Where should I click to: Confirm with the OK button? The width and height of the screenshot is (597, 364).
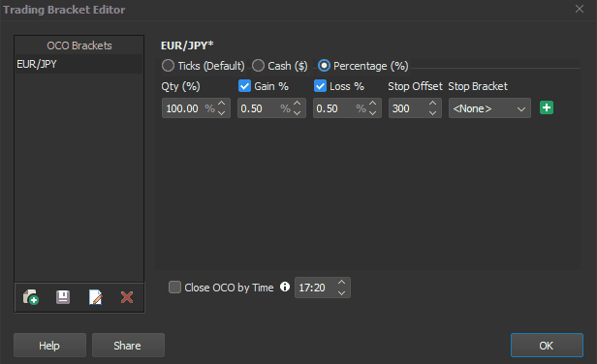(x=547, y=346)
